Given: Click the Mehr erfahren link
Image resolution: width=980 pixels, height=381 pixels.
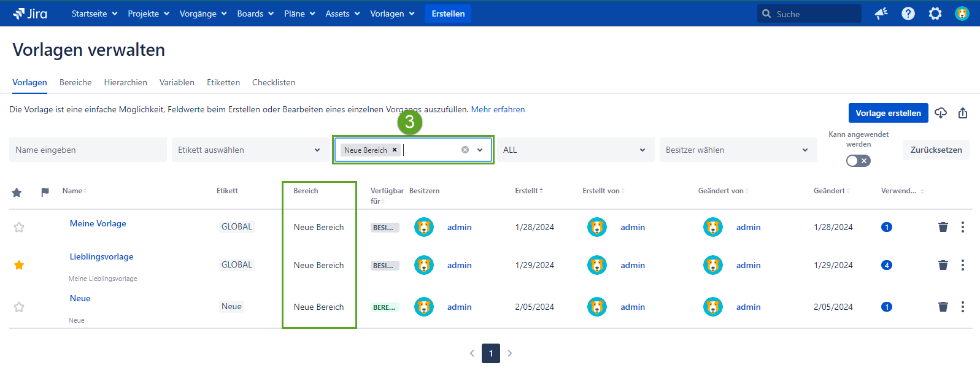Looking at the screenshot, I should (498, 109).
